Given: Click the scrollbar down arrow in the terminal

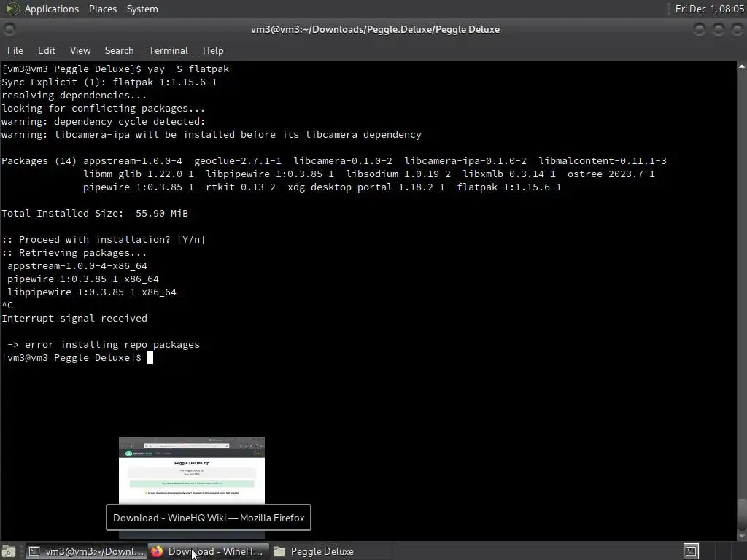Looking at the screenshot, I should pyautogui.click(x=742, y=537).
